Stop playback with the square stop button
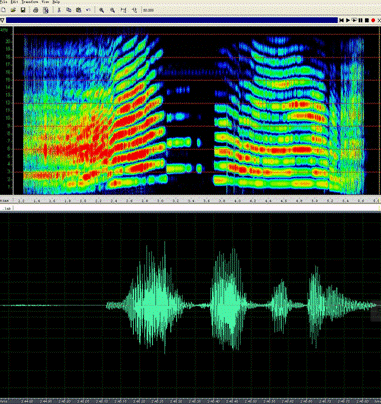Screen dimensions: 381x404 (x=367, y=21)
